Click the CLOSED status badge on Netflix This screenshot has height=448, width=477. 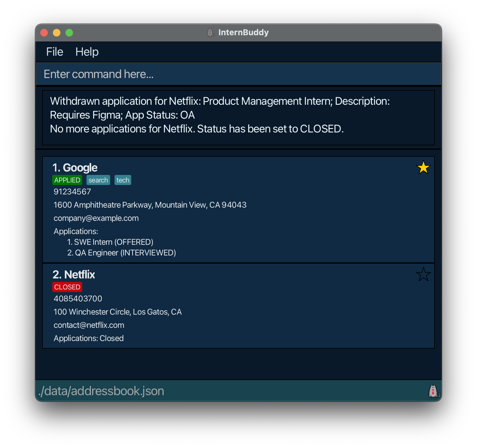[67, 287]
